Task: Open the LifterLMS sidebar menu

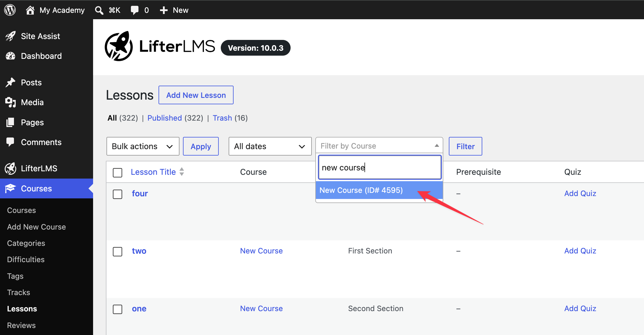Action: tap(39, 168)
